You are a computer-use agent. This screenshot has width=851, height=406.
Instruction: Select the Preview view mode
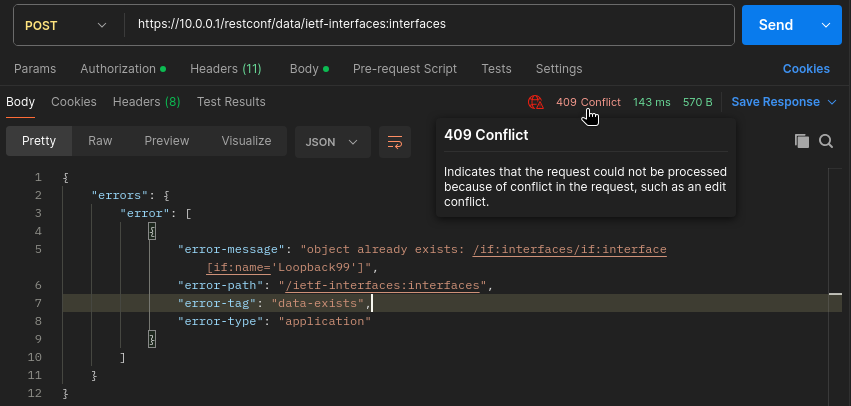click(x=167, y=141)
